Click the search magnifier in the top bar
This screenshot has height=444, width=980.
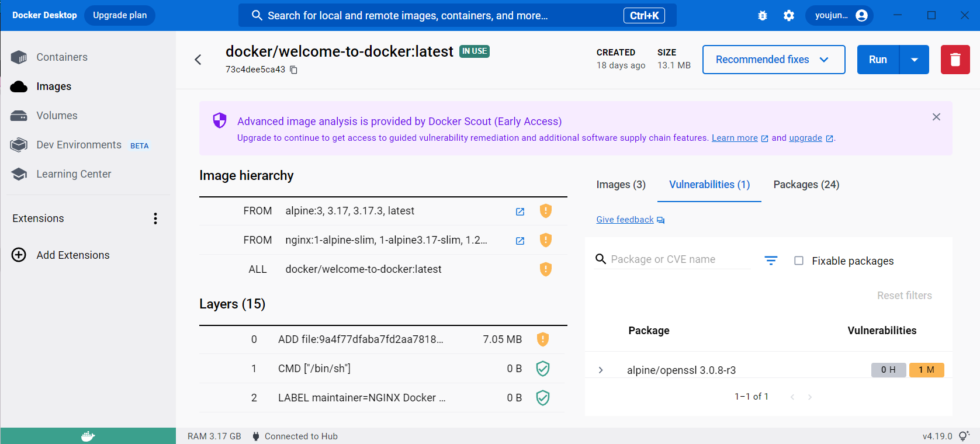point(257,15)
